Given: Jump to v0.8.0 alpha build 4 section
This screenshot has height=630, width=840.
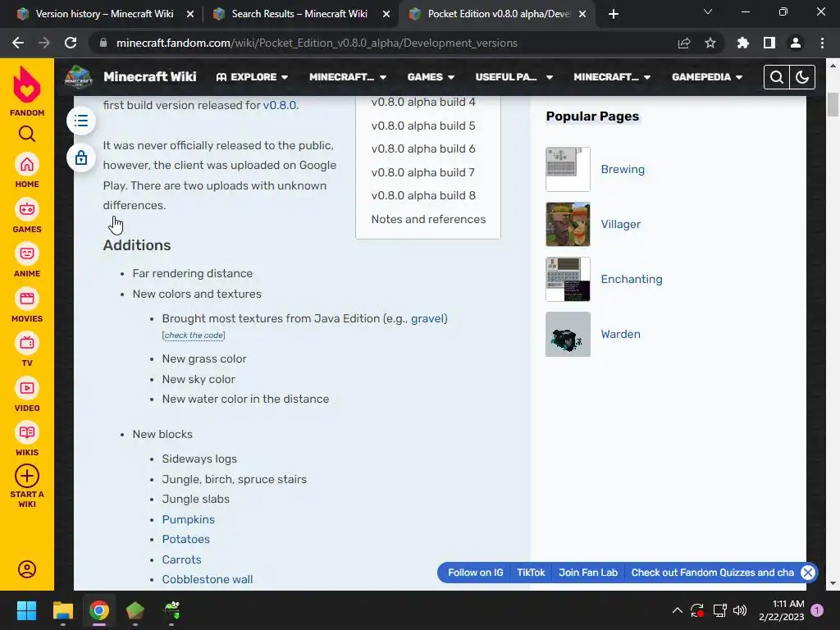Looking at the screenshot, I should coord(423,102).
